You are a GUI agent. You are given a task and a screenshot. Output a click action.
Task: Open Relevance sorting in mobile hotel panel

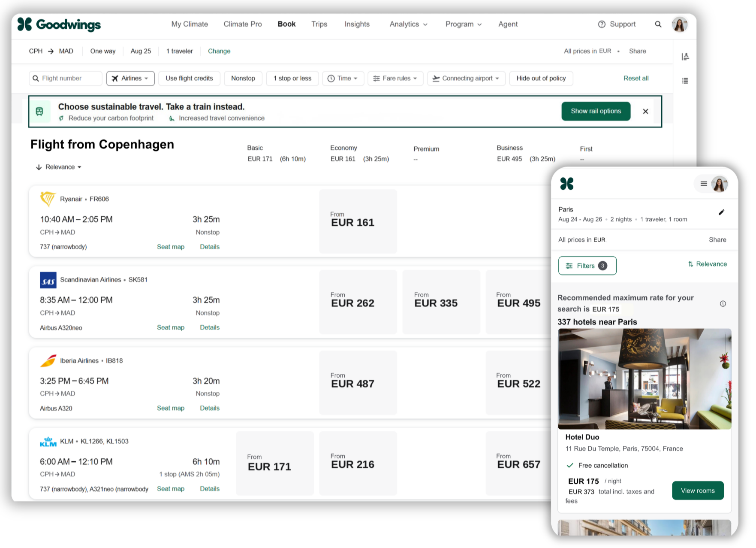[708, 264]
